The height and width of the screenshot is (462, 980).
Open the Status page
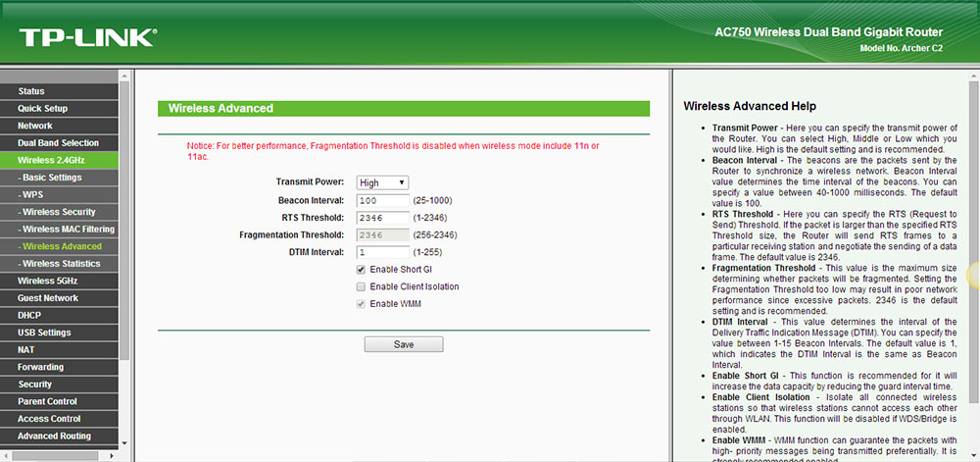tap(59, 91)
